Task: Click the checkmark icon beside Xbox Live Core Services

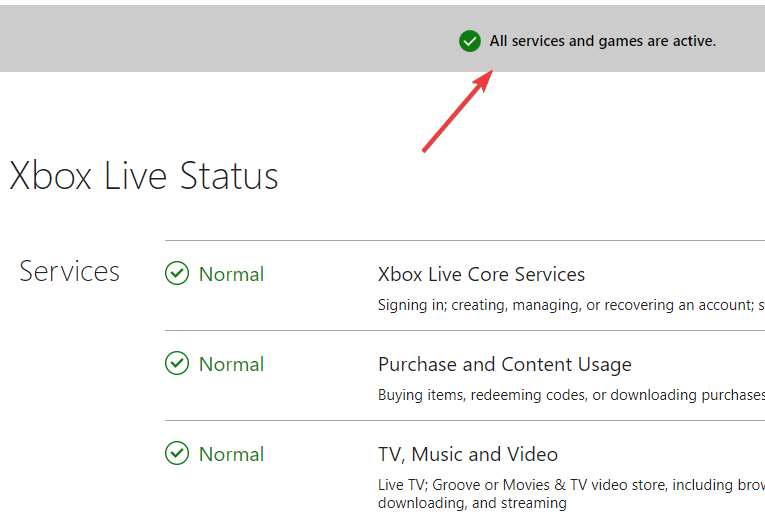Action: (177, 273)
